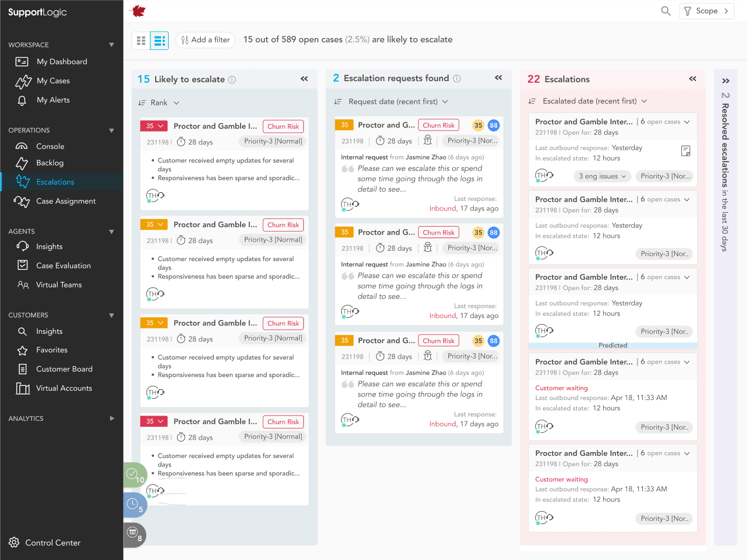The height and width of the screenshot is (560, 747).
Task: Collapse the Likely to escalate column
Action: click(x=304, y=79)
